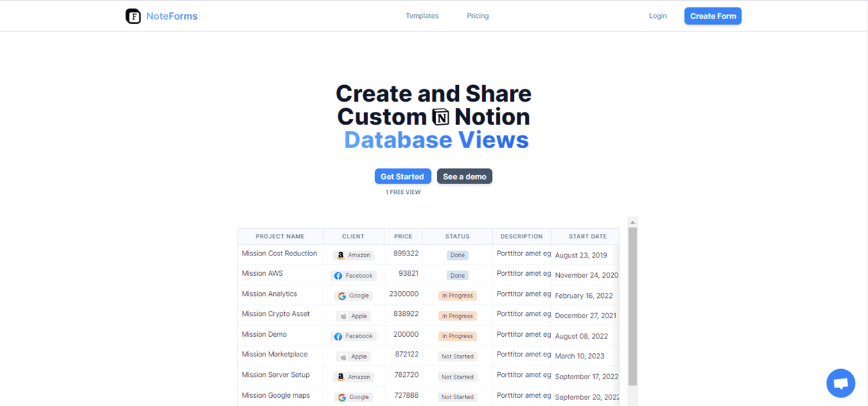
Task: Click Not Started tag for Mission Server Setup
Action: pyautogui.click(x=458, y=377)
